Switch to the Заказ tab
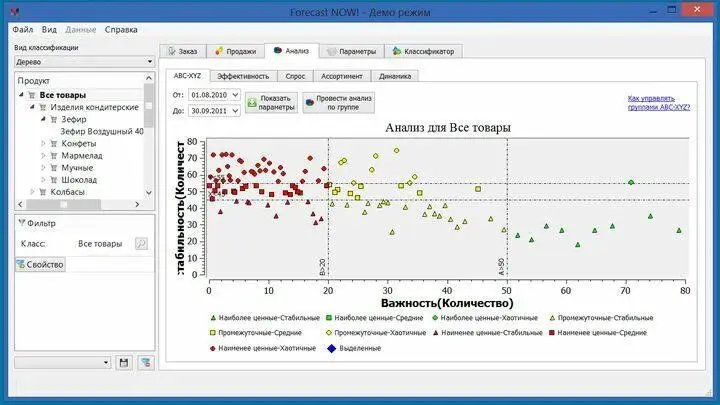This screenshot has width=720, height=405. (x=183, y=51)
